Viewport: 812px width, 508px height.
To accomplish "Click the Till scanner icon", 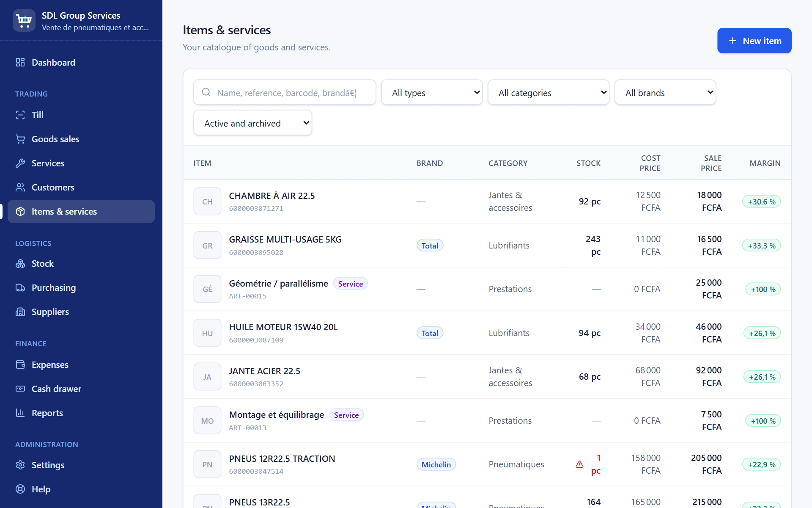I will pyautogui.click(x=20, y=115).
